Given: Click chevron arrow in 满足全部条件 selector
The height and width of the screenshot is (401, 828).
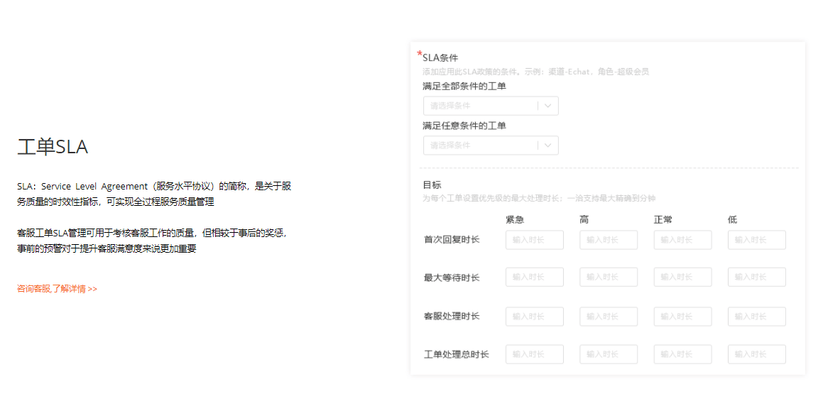Looking at the screenshot, I should point(548,106).
